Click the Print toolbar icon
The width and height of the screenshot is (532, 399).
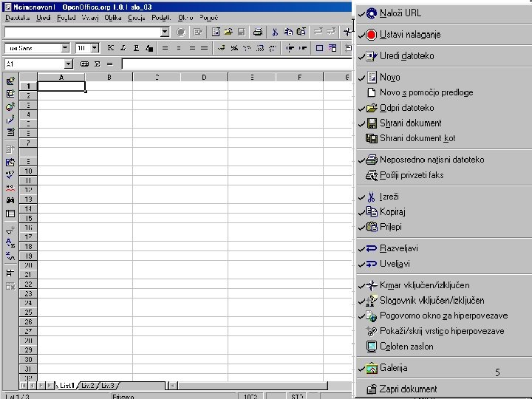click(258, 33)
